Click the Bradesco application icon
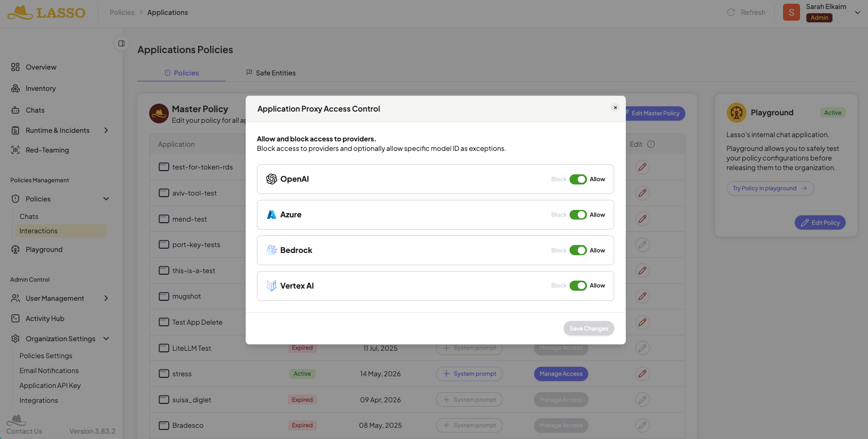 point(164,425)
